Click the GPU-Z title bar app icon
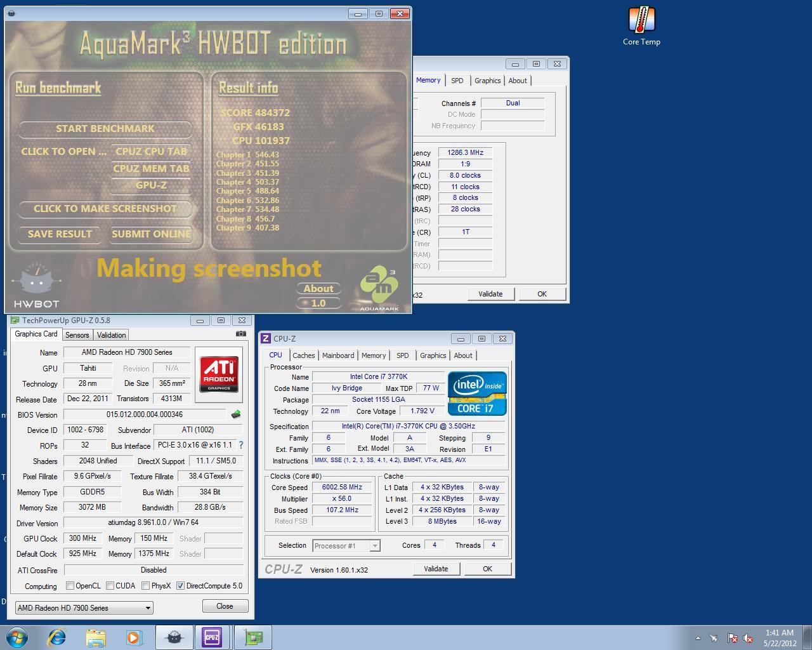The height and width of the screenshot is (650, 812). point(15,321)
